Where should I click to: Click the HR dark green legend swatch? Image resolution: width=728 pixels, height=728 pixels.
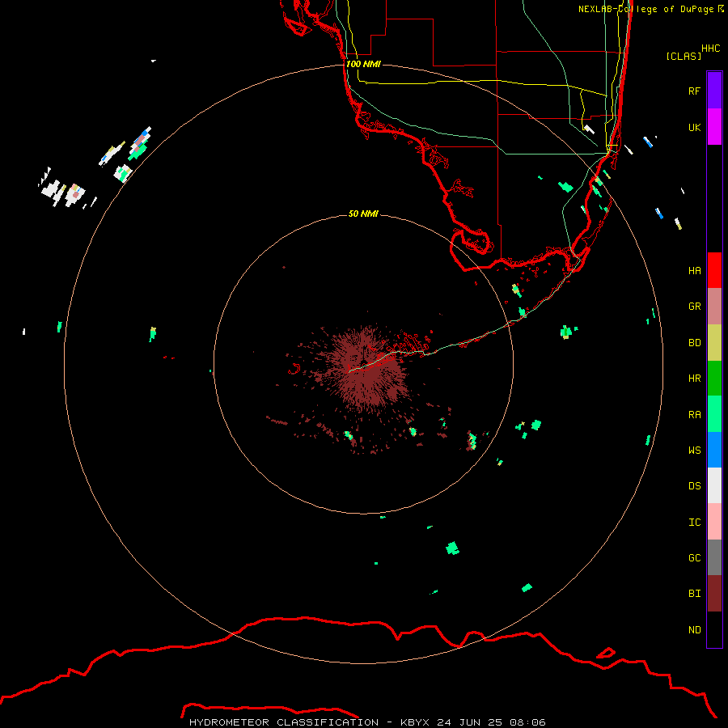coord(714,379)
